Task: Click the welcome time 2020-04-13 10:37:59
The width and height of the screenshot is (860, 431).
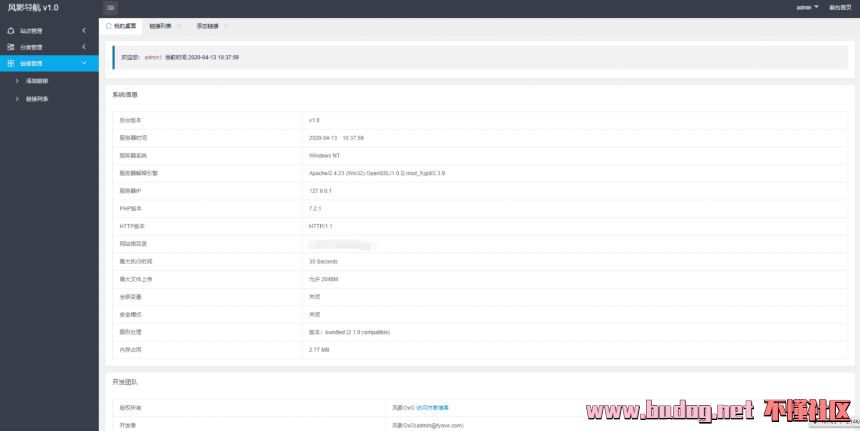Action: tap(214, 57)
